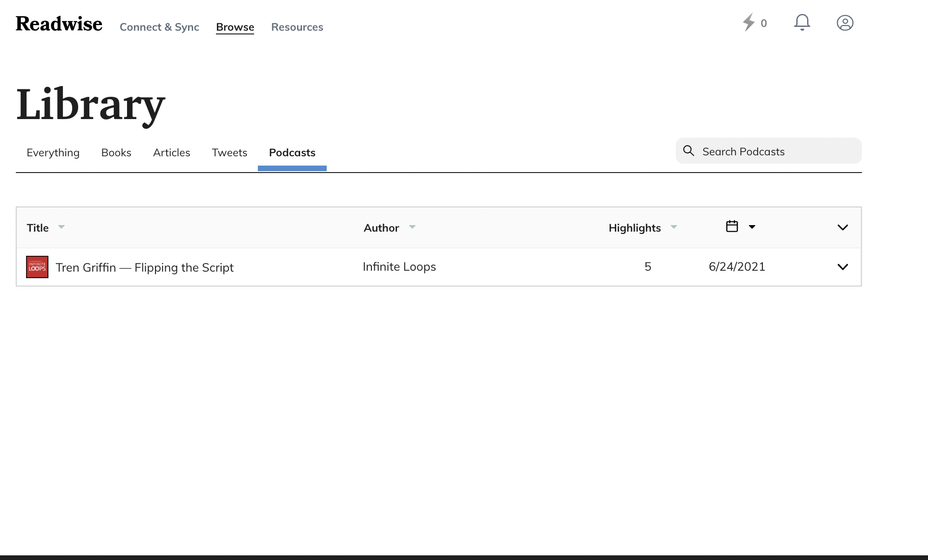Focus the Search Podcasts field

(x=769, y=151)
